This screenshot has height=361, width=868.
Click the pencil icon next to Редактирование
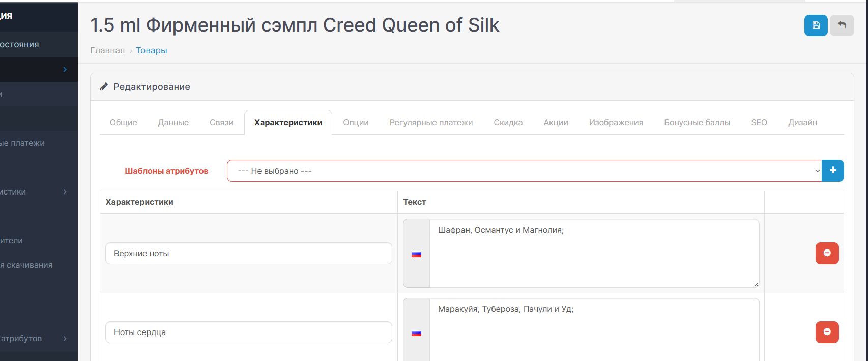pos(104,87)
